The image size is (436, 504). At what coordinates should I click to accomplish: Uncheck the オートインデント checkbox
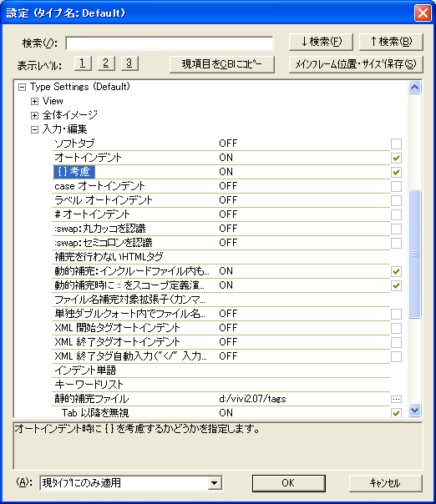pos(396,158)
